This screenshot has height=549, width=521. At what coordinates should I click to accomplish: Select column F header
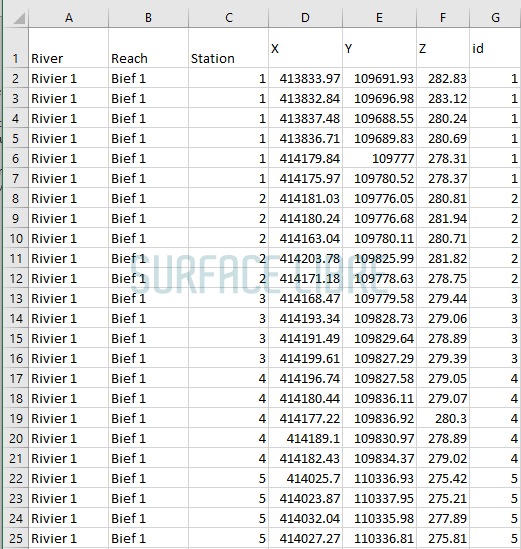pyautogui.click(x=443, y=18)
